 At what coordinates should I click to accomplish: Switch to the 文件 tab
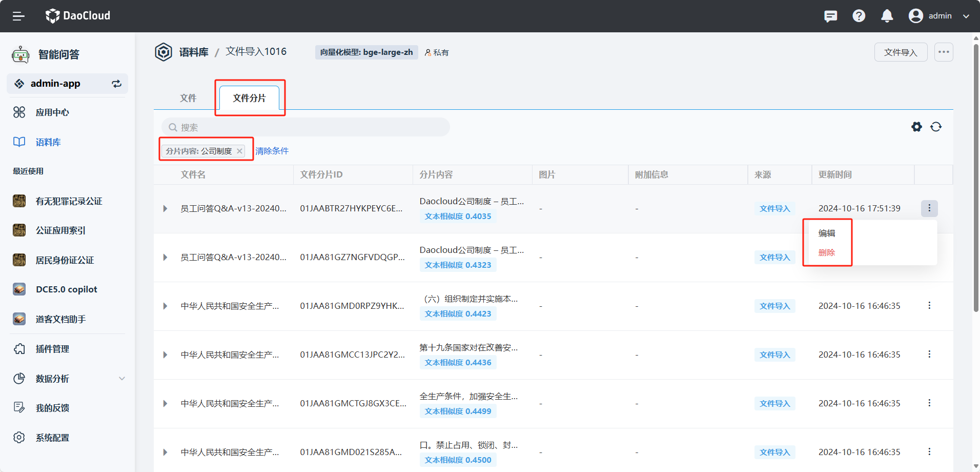[x=188, y=98]
